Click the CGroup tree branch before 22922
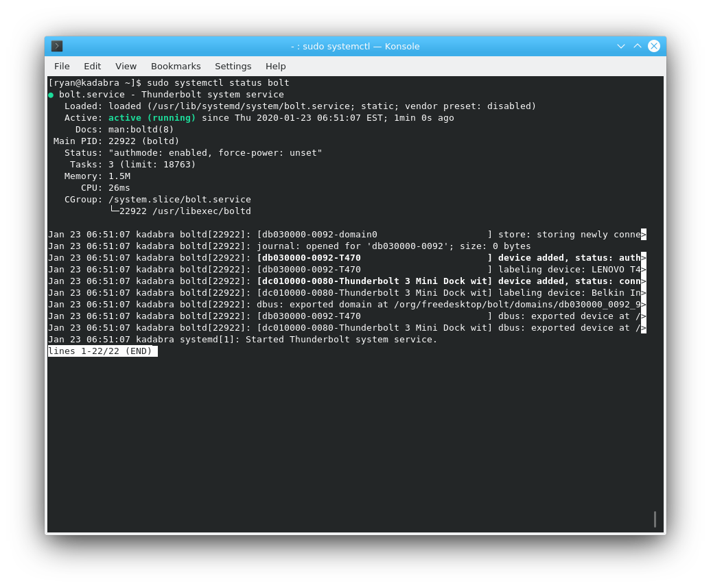This screenshot has width=711, height=588. (x=114, y=211)
